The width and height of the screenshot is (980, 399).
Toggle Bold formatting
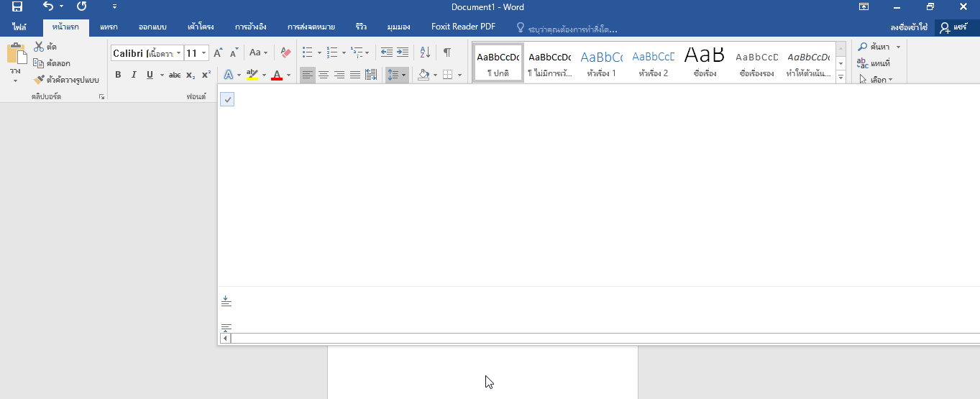coord(118,75)
